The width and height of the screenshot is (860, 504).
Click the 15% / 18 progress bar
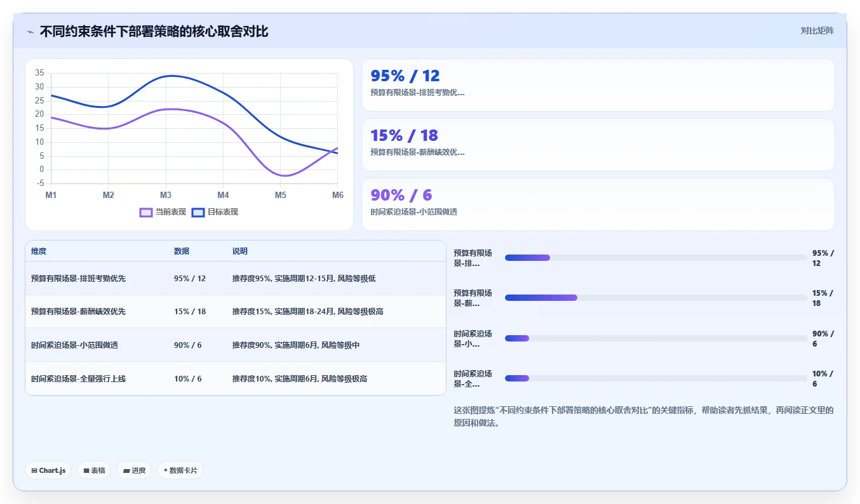655,298
